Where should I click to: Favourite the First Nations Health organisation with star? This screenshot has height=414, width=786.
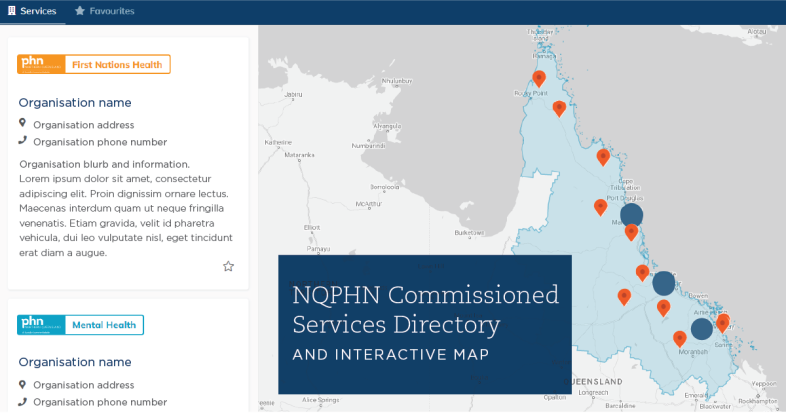click(228, 266)
